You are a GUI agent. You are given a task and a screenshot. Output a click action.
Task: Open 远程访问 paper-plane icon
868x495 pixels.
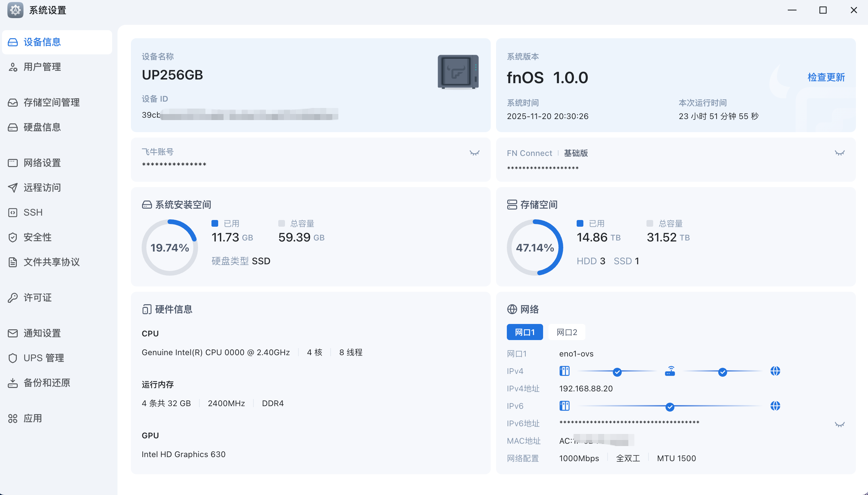(x=13, y=188)
